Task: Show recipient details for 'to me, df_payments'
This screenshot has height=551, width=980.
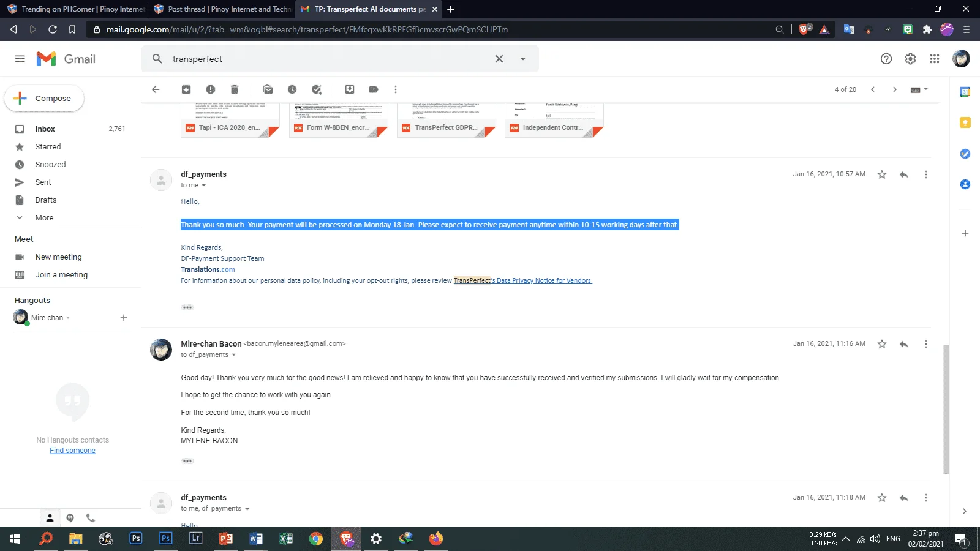Action: coord(247,509)
